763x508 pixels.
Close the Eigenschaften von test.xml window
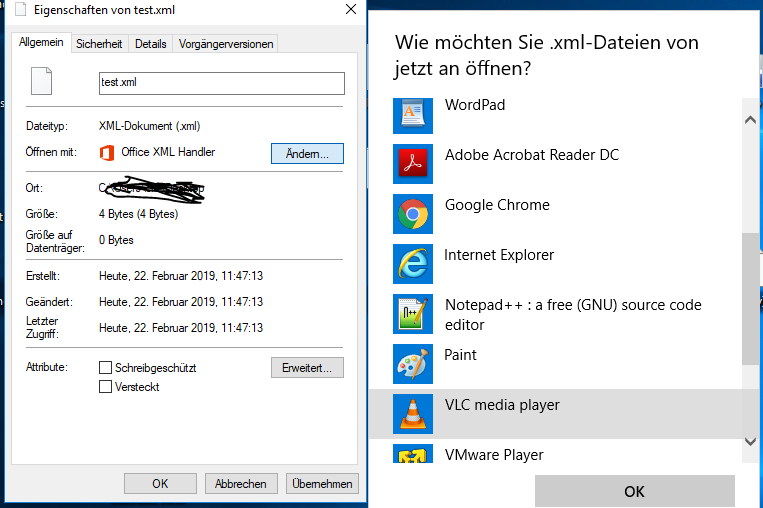point(351,9)
